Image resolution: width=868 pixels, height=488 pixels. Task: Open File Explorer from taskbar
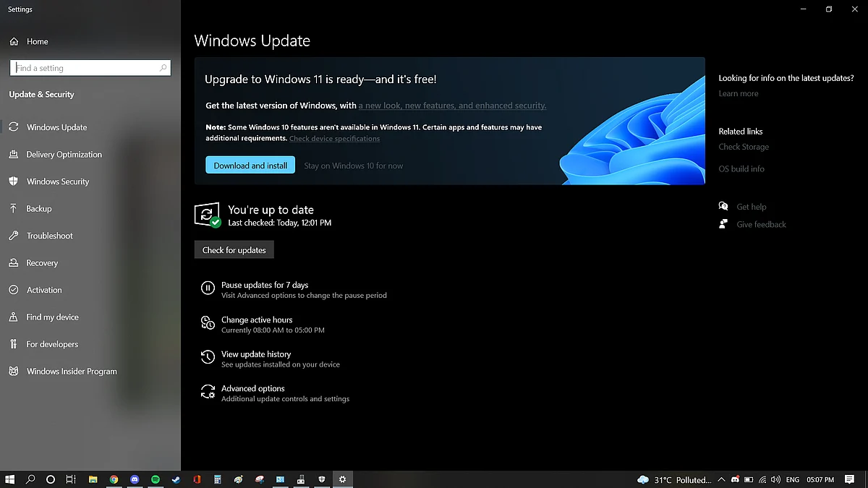point(93,479)
